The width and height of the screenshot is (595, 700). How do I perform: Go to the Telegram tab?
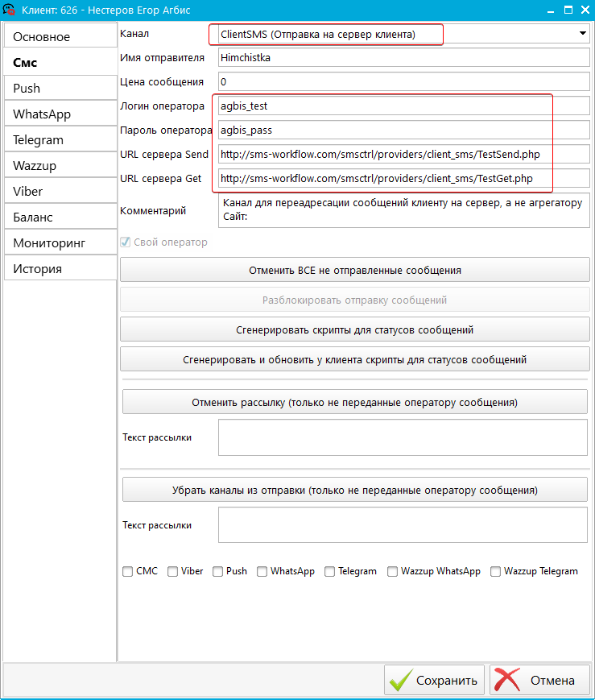click(60, 139)
